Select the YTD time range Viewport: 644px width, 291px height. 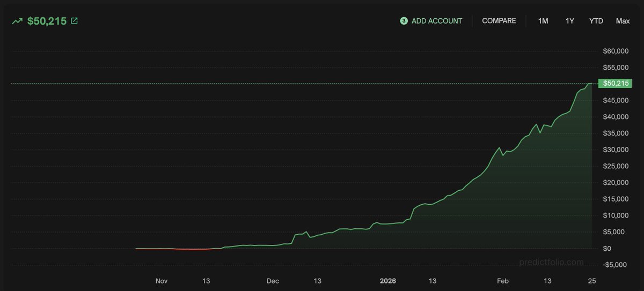[x=596, y=21]
